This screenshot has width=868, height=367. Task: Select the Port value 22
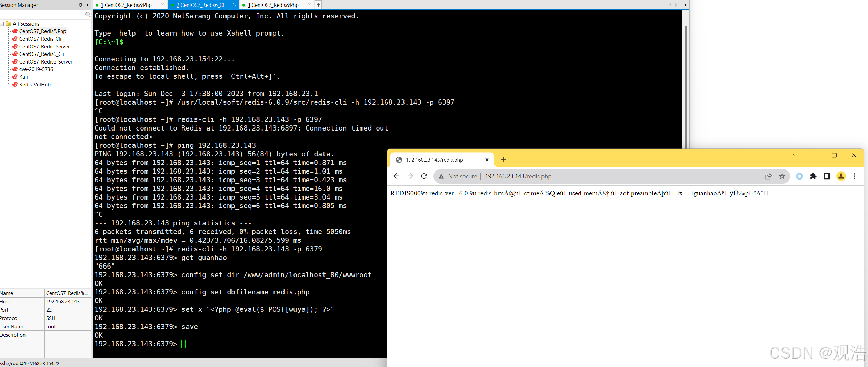click(x=49, y=310)
